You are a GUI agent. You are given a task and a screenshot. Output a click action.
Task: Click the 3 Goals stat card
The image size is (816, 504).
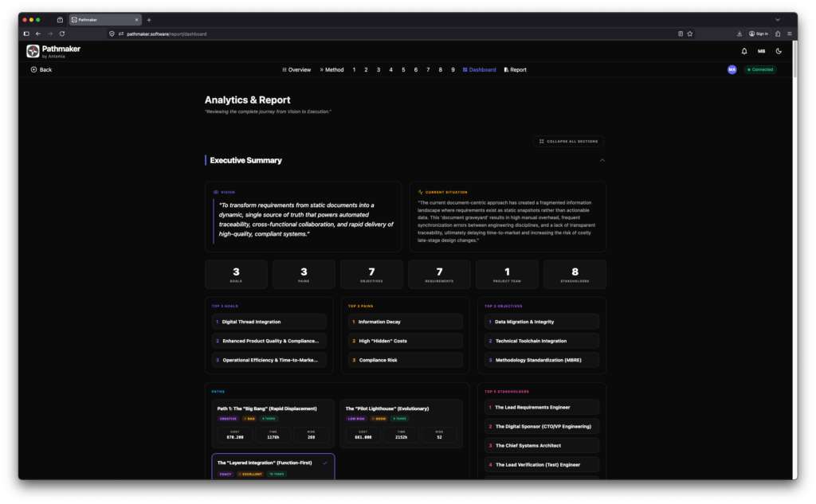click(236, 274)
